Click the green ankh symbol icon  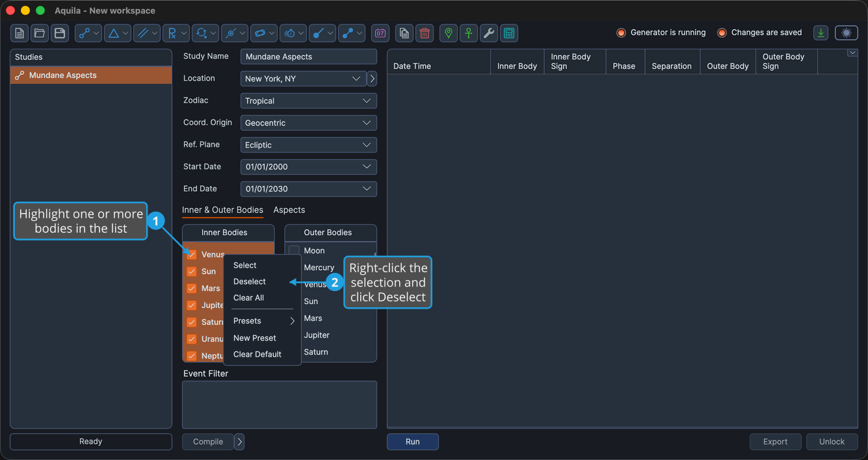469,33
